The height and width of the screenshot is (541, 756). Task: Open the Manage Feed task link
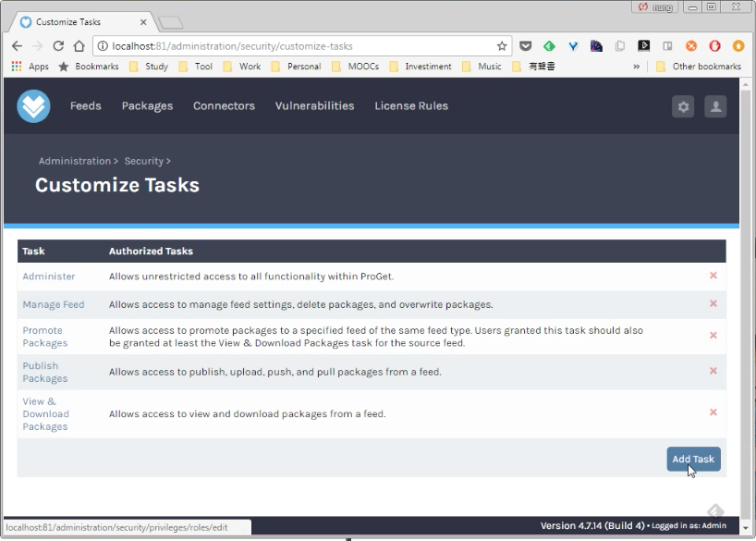point(54,304)
